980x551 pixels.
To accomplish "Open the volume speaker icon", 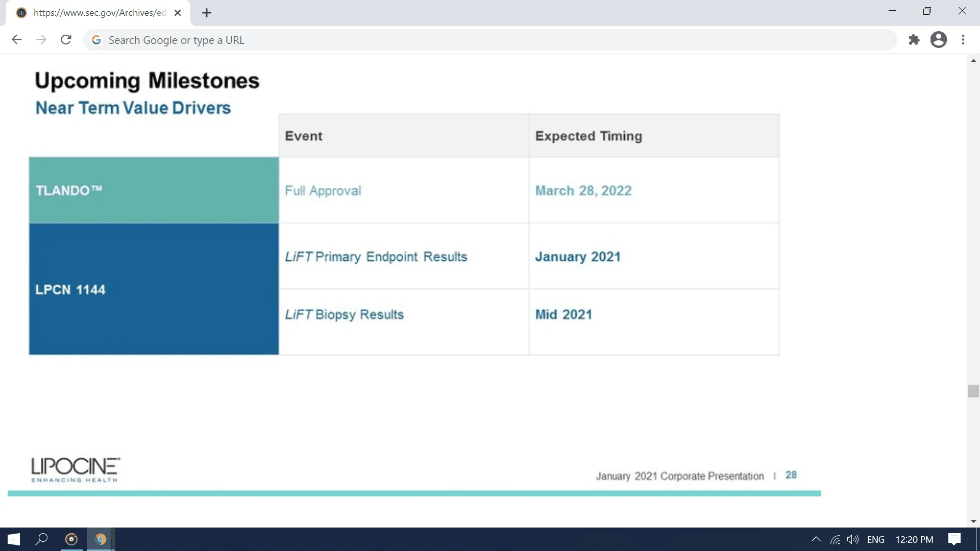I will [853, 539].
